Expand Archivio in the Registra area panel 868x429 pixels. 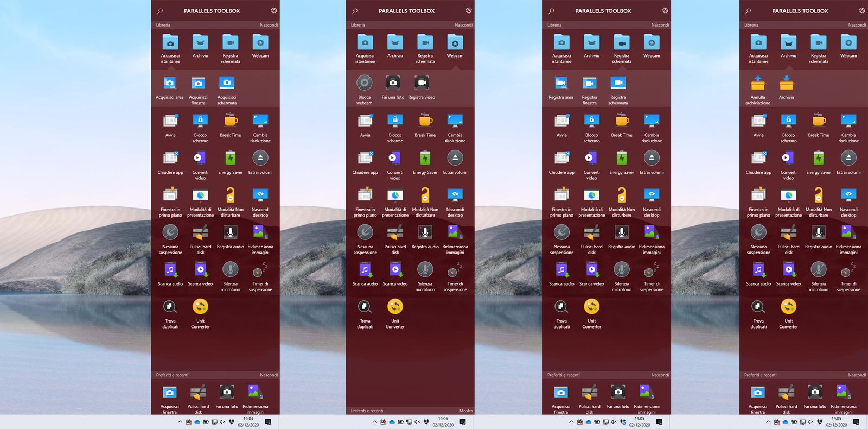[592, 46]
